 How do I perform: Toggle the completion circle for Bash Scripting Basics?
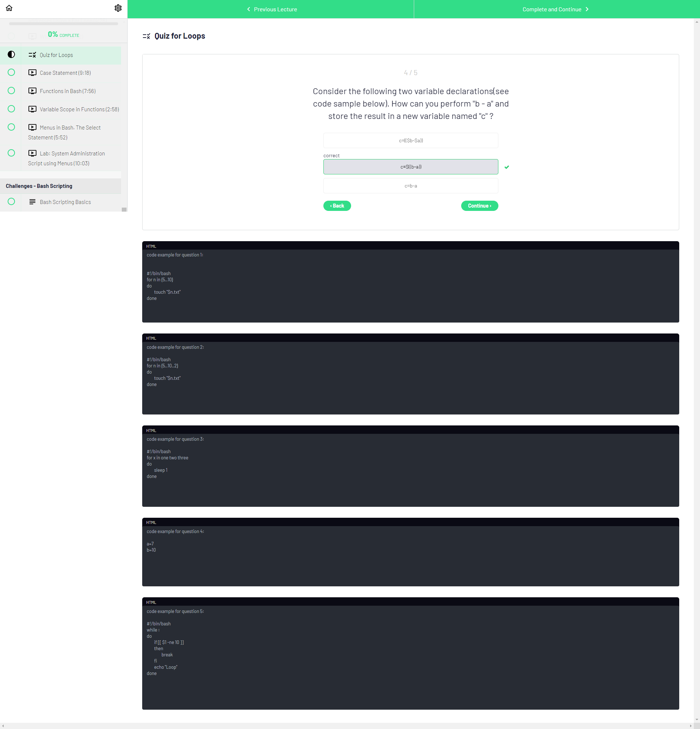tap(11, 202)
